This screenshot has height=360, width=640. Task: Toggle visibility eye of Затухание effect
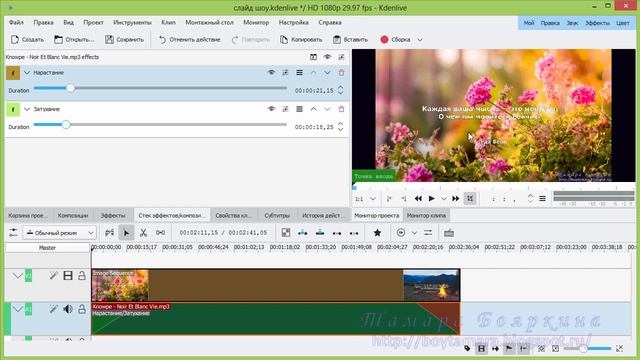pyautogui.click(x=271, y=109)
